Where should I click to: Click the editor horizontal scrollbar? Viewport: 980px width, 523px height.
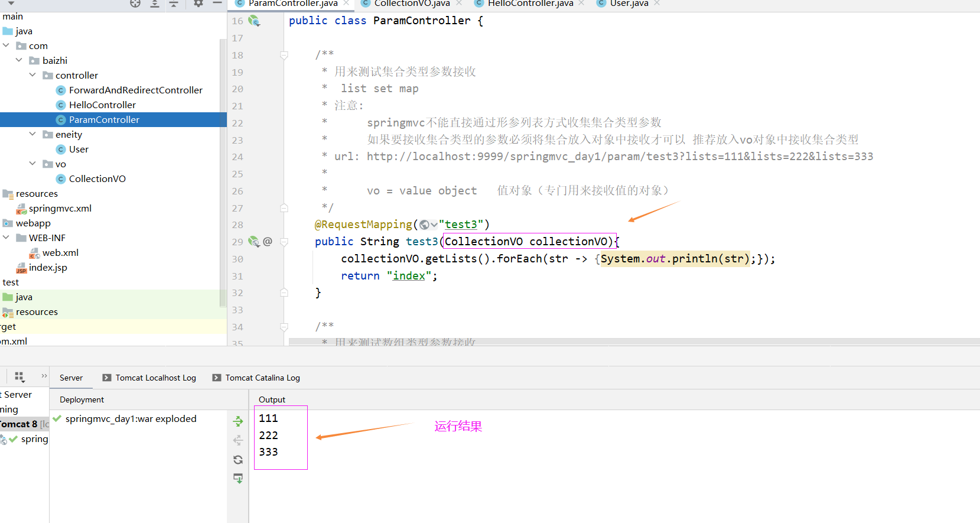(x=634, y=342)
